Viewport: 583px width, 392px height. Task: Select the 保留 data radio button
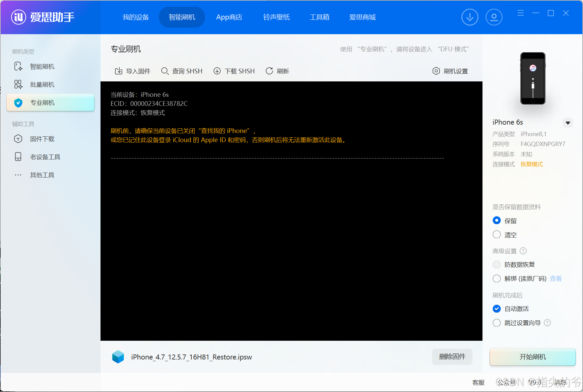pyautogui.click(x=497, y=220)
